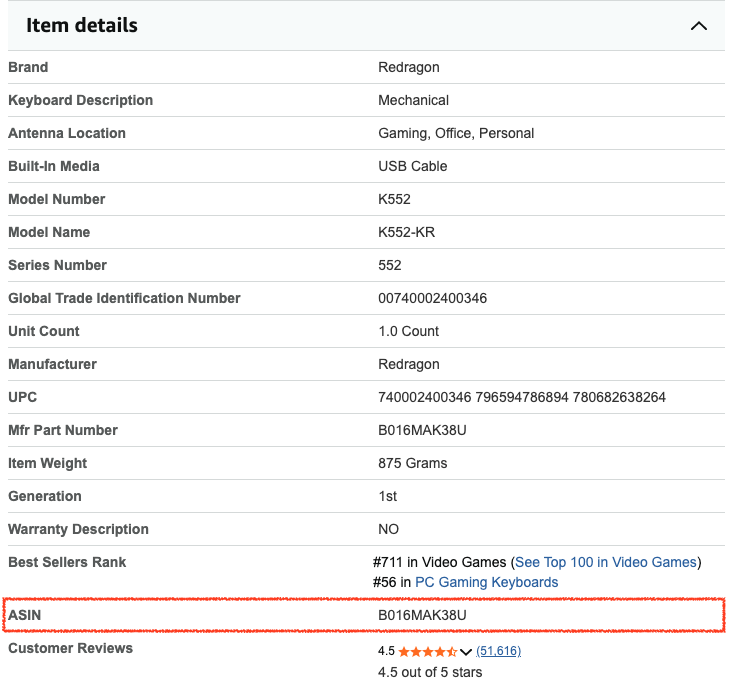Click the Item details heading

[82, 25]
